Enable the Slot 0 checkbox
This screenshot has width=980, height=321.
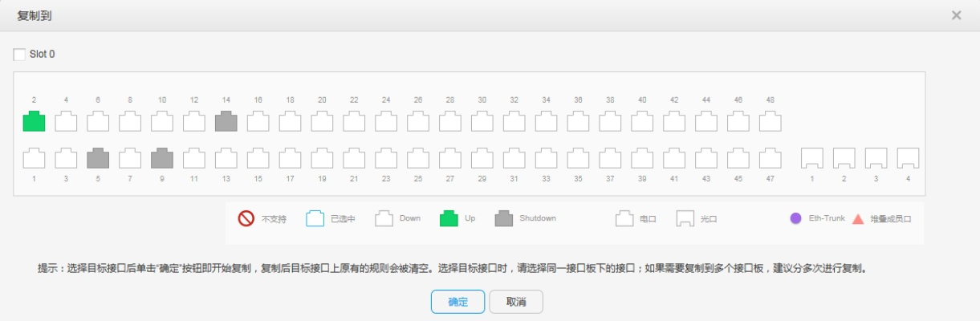pos(19,55)
